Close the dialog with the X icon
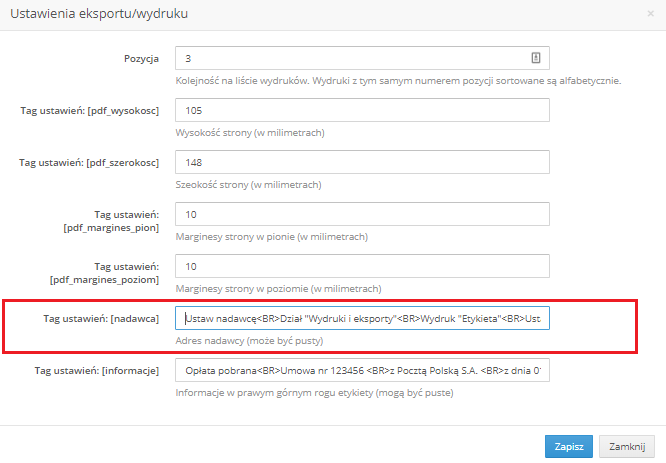The width and height of the screenshot is (666, 463). click(650, 14)
